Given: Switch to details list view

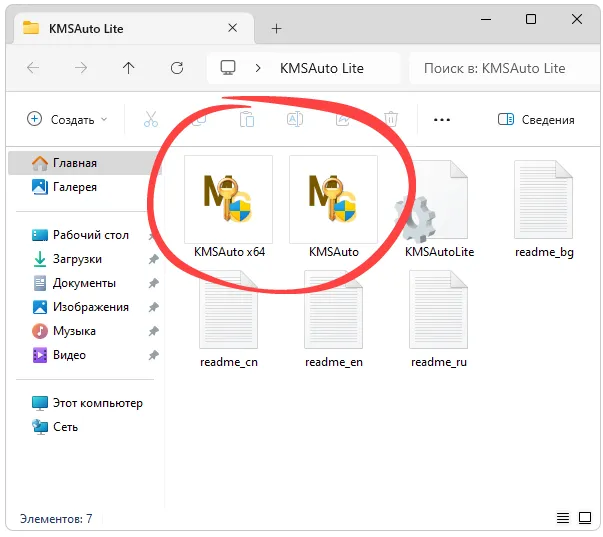Looking at the screenshot, I should coord(563,518).
